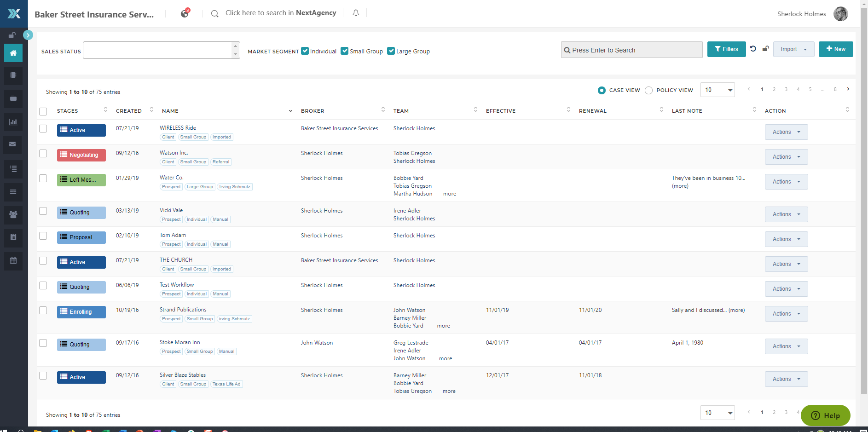Open the people group icon in sidebar
868x432 pixels.
point(13,214)
